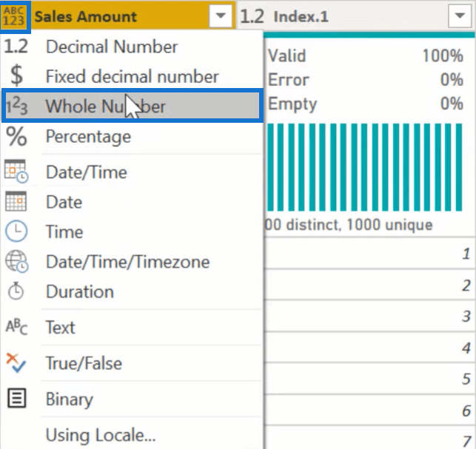Select the Index.1 cell with value 6
This screenshot has width=476, height=449.
click(369, 411)
